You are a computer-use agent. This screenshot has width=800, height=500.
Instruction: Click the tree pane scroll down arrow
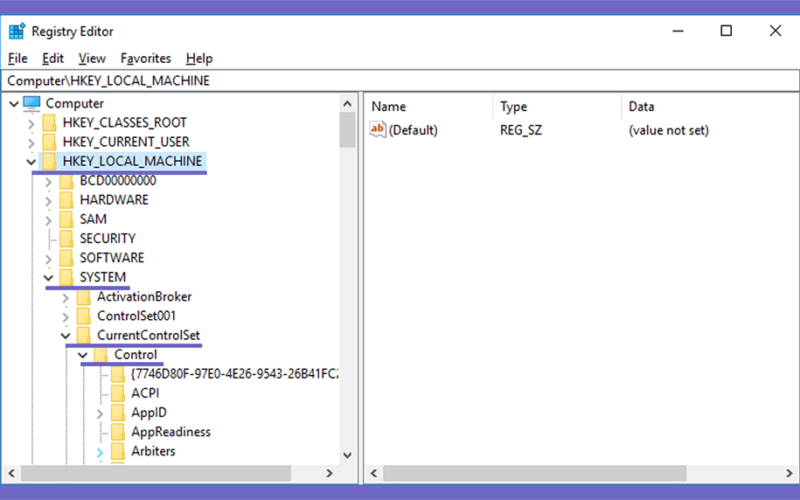tap(347, 455)
